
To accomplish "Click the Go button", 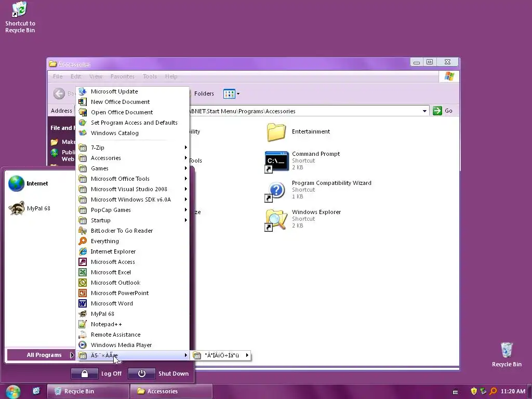I will [443, 111].
